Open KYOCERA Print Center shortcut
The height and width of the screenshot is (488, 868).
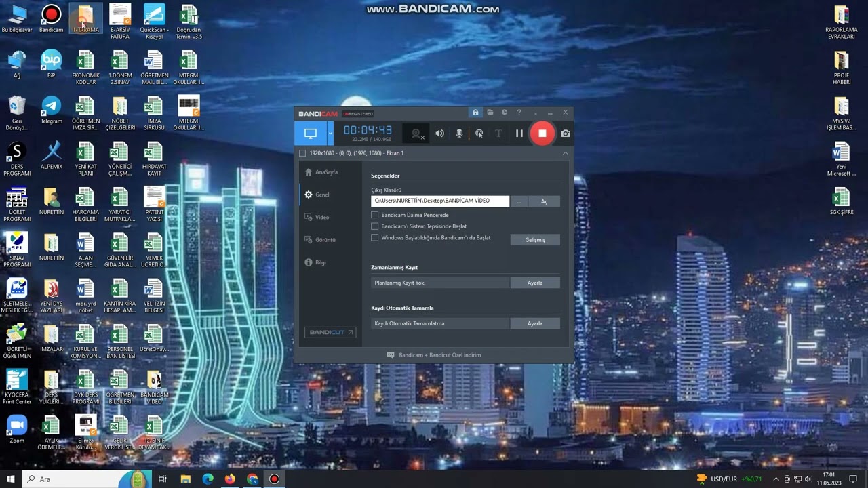(17, 387)
